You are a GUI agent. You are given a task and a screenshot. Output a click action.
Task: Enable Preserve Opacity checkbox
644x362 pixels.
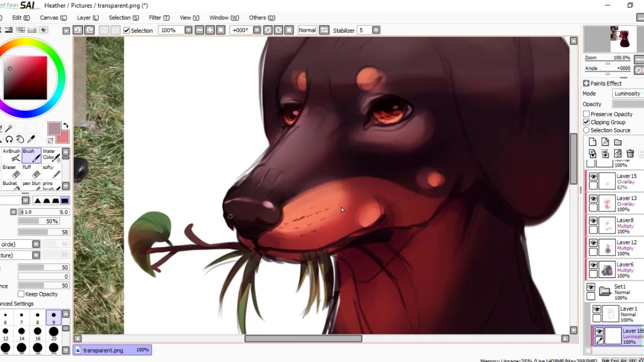point(586,114)
